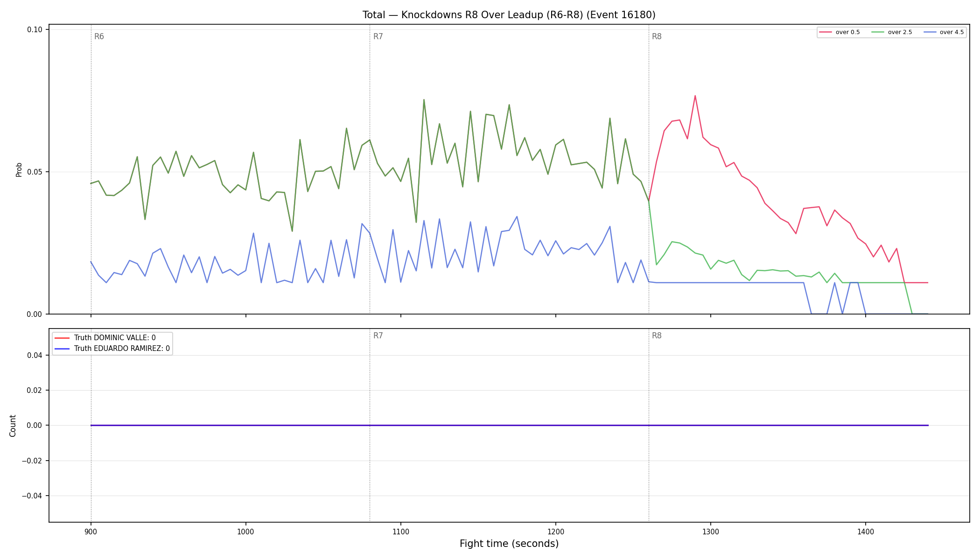Image resolution: width=980 pixels, height=560 pixels.
Task: Click the 1100 tick label on the x-axis
Action: coord(401,532)
